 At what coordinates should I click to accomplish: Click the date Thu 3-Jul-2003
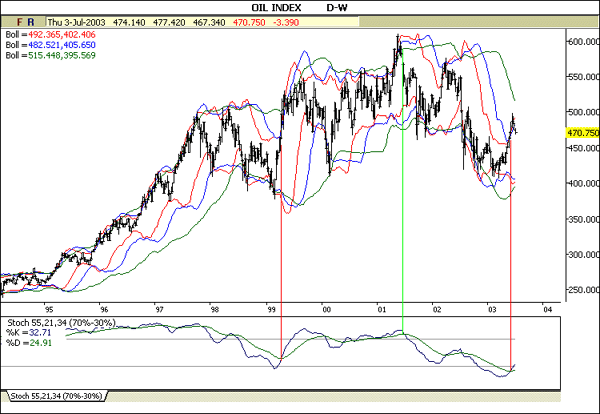(76, 22)
